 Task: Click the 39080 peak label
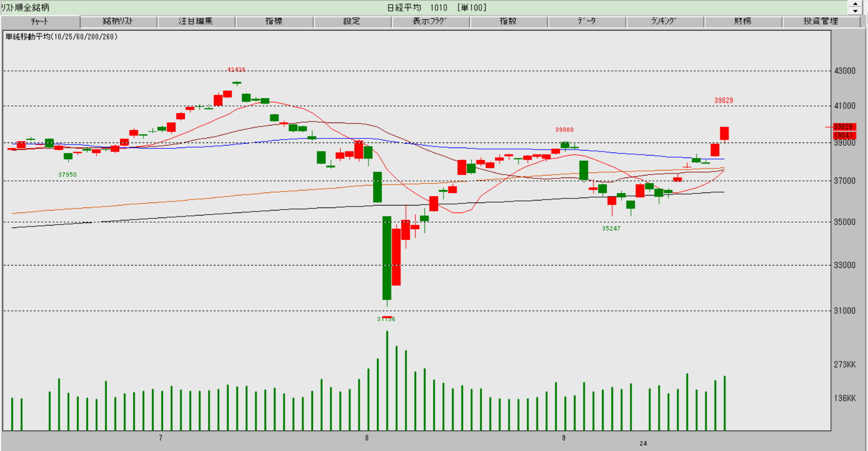[564, 130]
